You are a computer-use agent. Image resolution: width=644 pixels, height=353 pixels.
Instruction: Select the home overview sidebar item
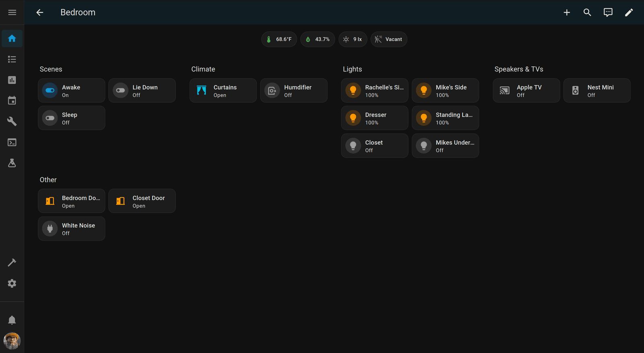[x=12, y=39]
